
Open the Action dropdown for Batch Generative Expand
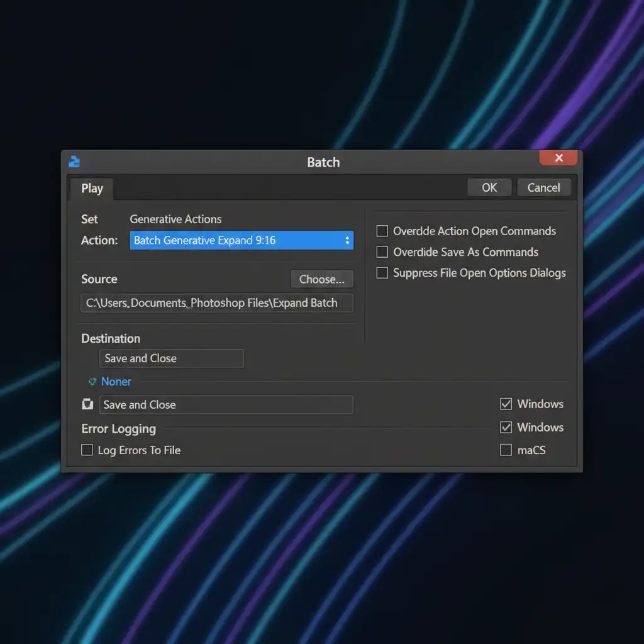tap(241, 240)
